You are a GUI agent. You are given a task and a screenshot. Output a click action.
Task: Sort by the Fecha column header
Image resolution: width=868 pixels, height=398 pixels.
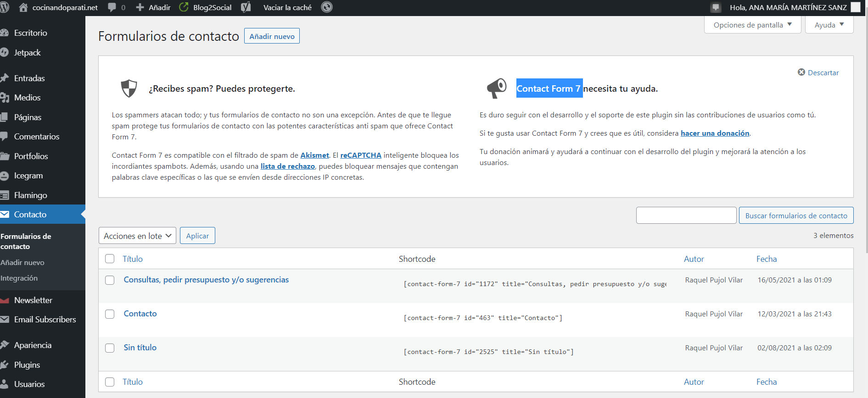click(767, 259)
